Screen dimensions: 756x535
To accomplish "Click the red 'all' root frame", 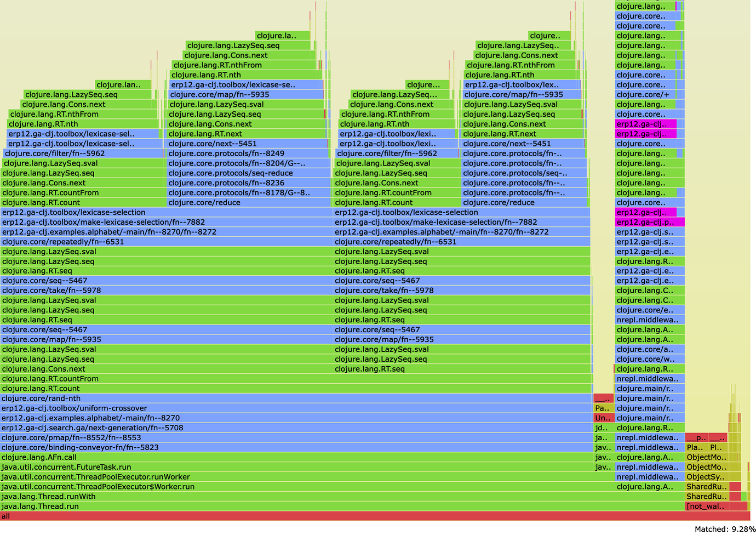I will click(375, 516).
